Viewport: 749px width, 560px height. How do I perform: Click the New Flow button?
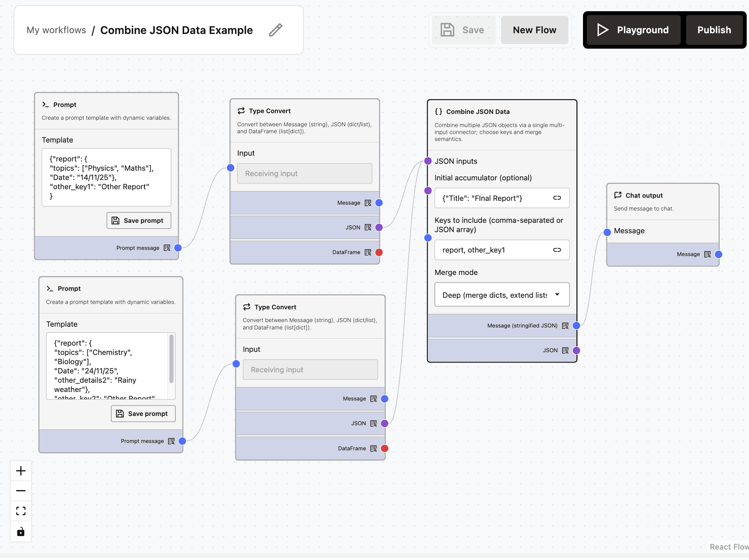point(534,30)
